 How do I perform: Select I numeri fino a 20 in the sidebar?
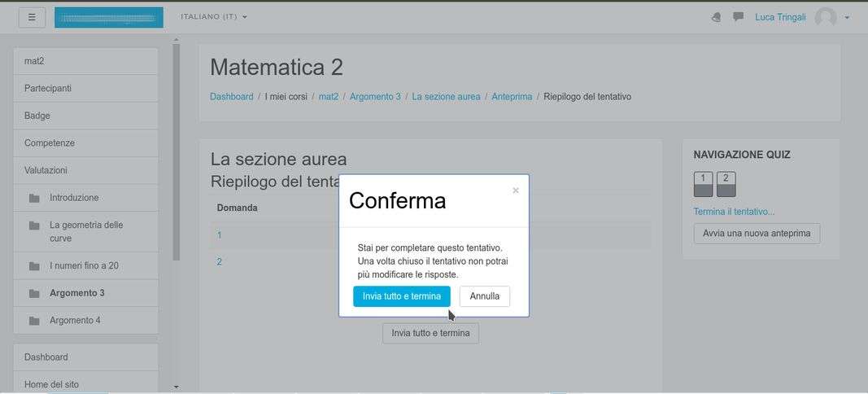point(85,266)
